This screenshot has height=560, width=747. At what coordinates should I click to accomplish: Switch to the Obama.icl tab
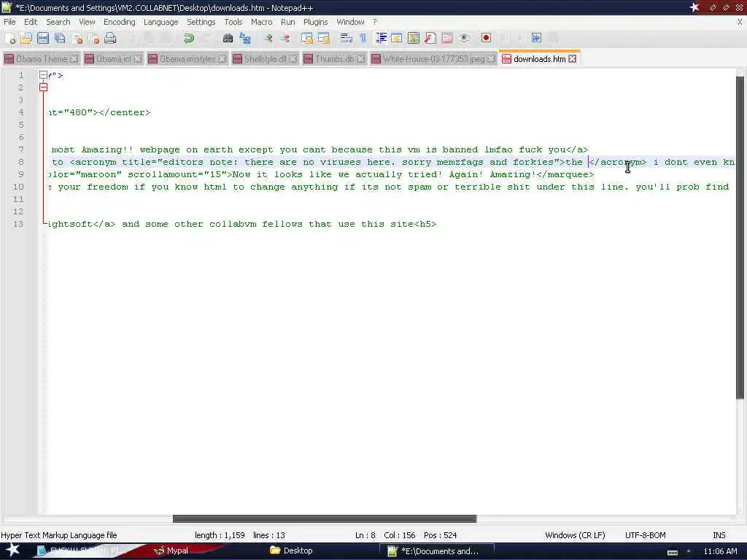tap(113, 58)
